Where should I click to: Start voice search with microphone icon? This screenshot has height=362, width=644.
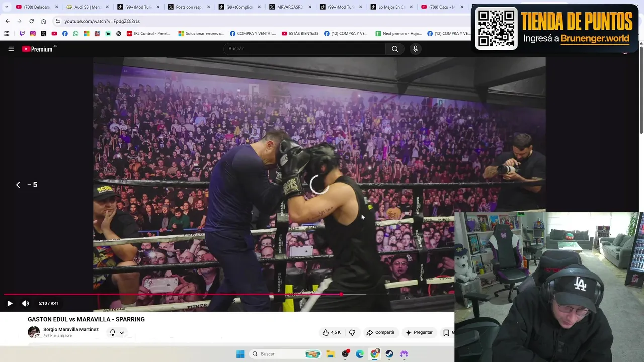tap(415, 49)
